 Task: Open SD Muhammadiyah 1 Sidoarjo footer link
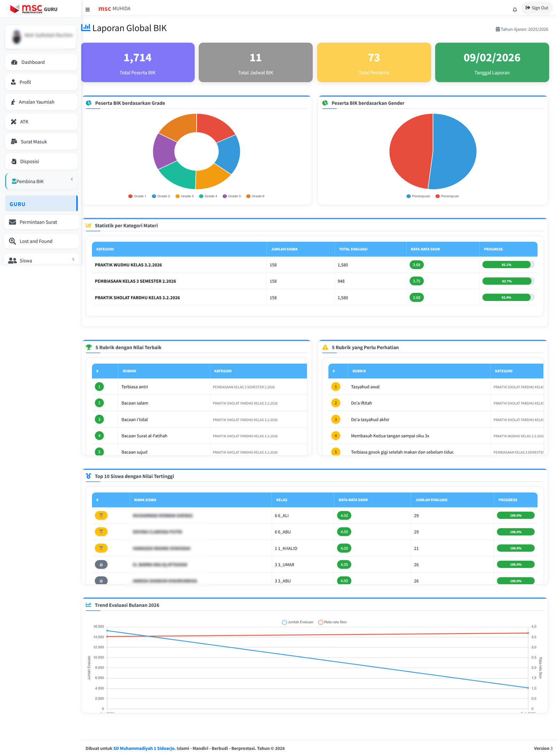click(x=143, y=748)
